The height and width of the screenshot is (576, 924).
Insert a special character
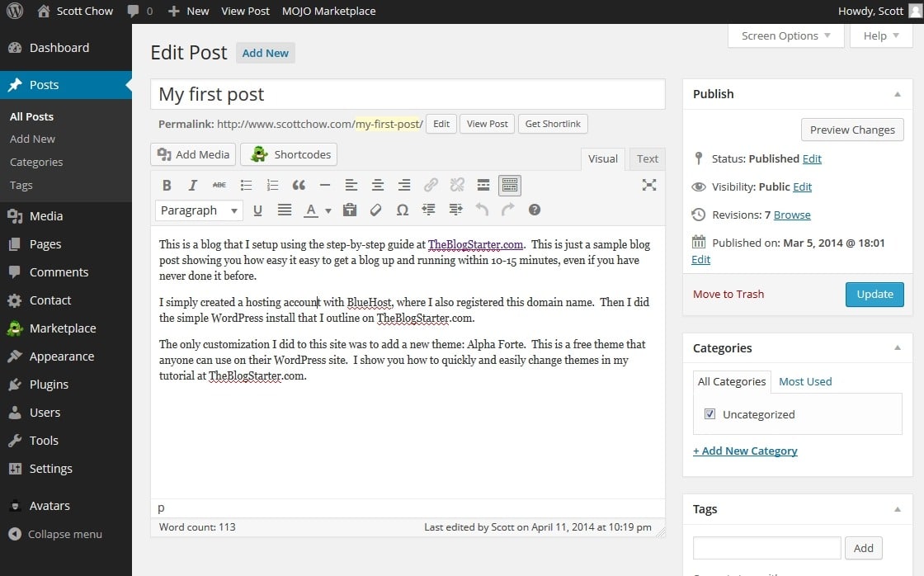tap(402, 210)
